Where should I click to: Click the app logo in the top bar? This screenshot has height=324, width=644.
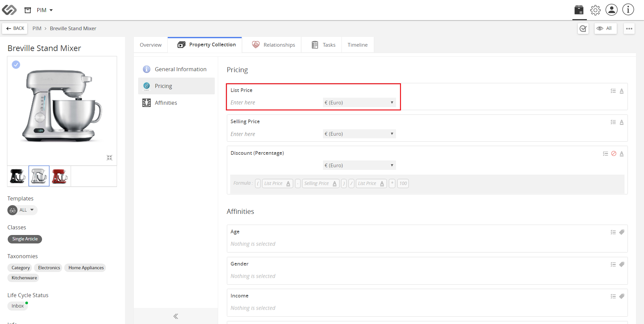coord(9,10)
